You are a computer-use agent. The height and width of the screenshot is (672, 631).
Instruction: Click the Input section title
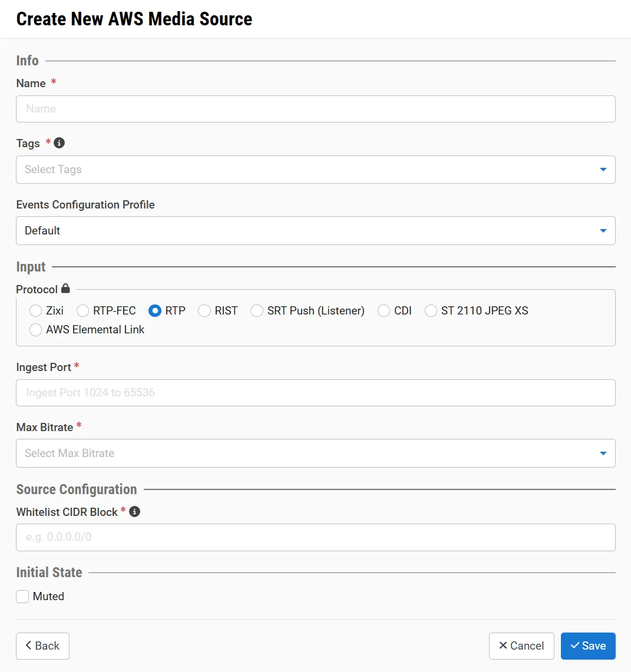pos(31,267)
